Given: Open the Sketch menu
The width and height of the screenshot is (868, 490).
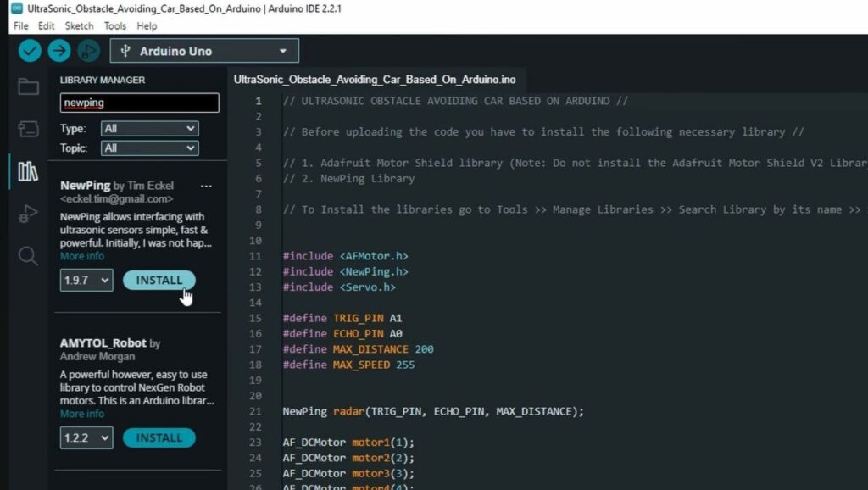Looking at the screenshot, I should (x=80, y=26).
